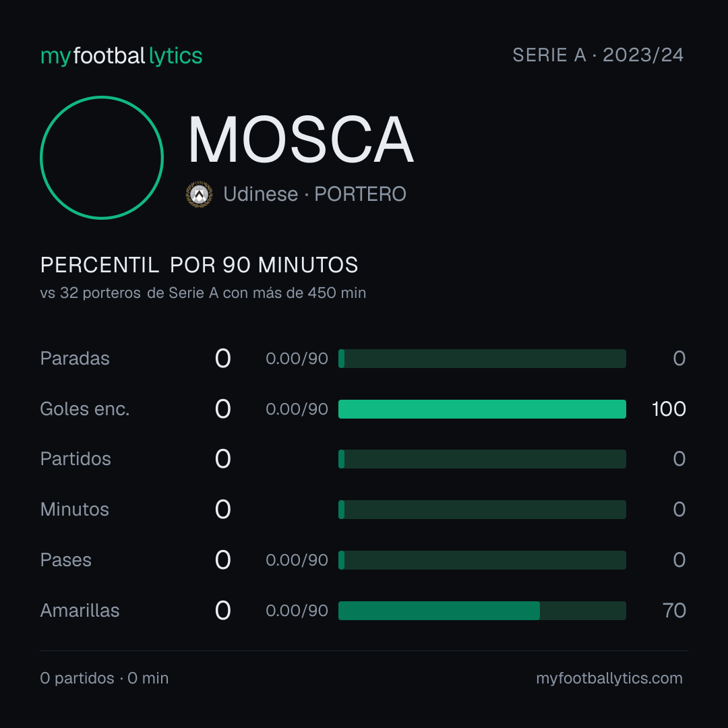The image size is (728, 728).
Task: Click the Partidos percentile bar
Action: click(482, 459)
